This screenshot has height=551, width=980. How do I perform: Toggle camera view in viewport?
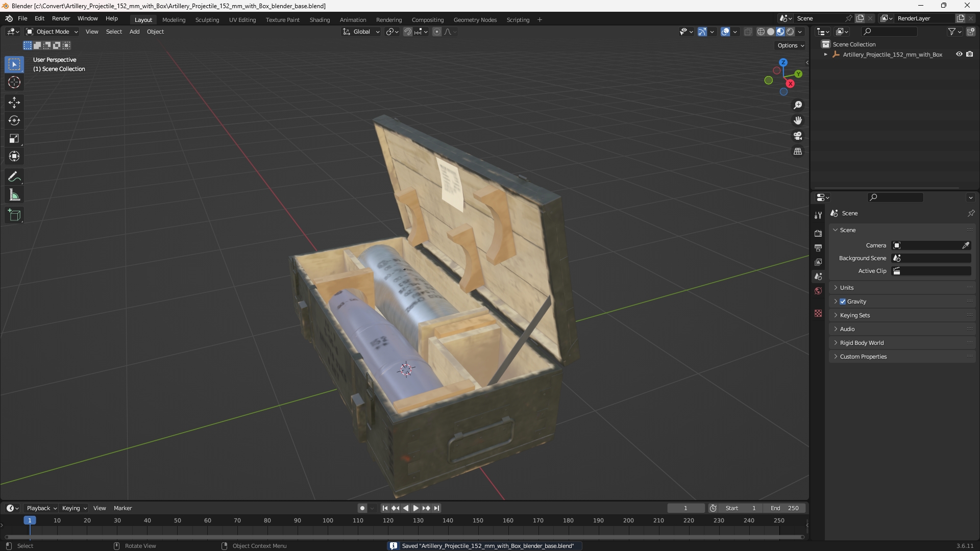(x=798, y=136)
